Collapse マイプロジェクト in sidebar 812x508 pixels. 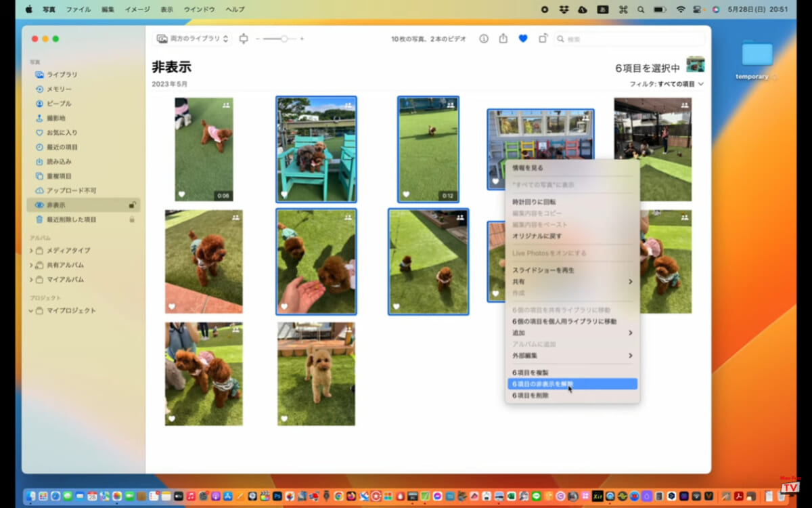(31, 311)
